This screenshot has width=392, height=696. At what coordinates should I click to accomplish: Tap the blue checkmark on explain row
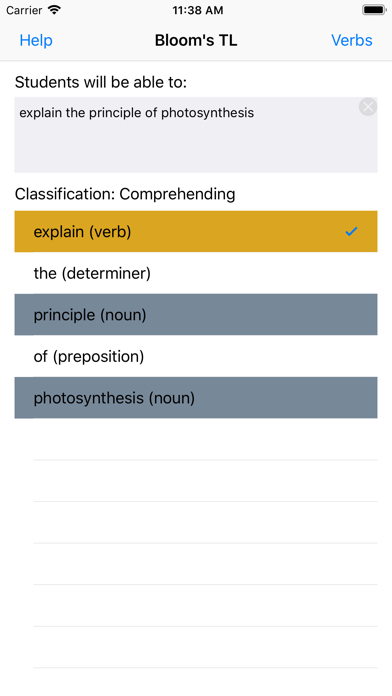(x=351, y=231)
